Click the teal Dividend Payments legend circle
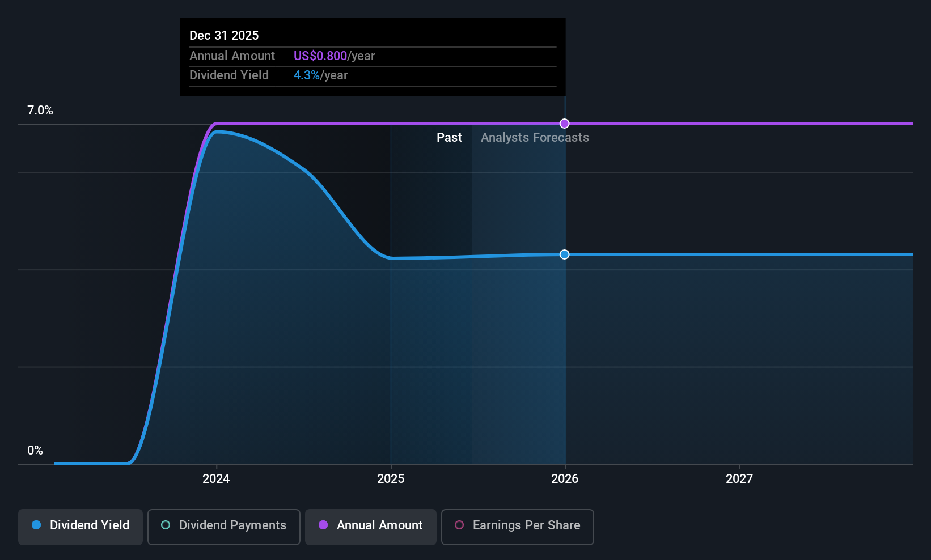The height and width of the screenshot is (560, 931). (x=166, y=525)
